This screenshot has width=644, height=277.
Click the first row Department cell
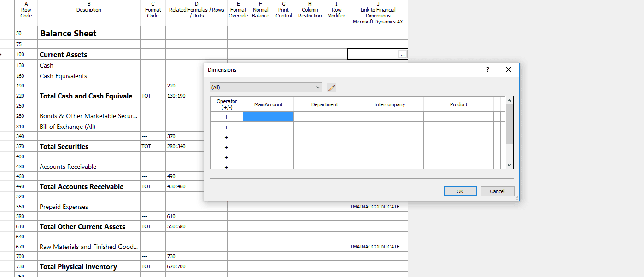[x=324, y=117]
